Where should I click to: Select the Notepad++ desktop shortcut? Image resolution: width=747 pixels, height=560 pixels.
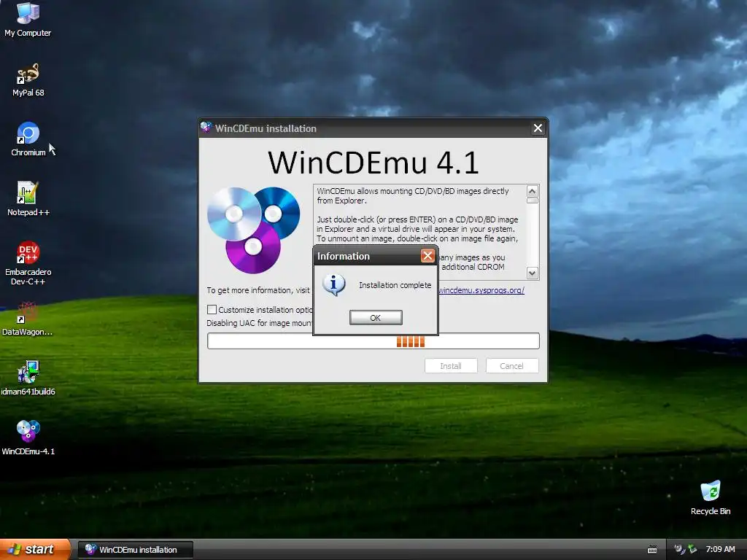coord(28,198)
